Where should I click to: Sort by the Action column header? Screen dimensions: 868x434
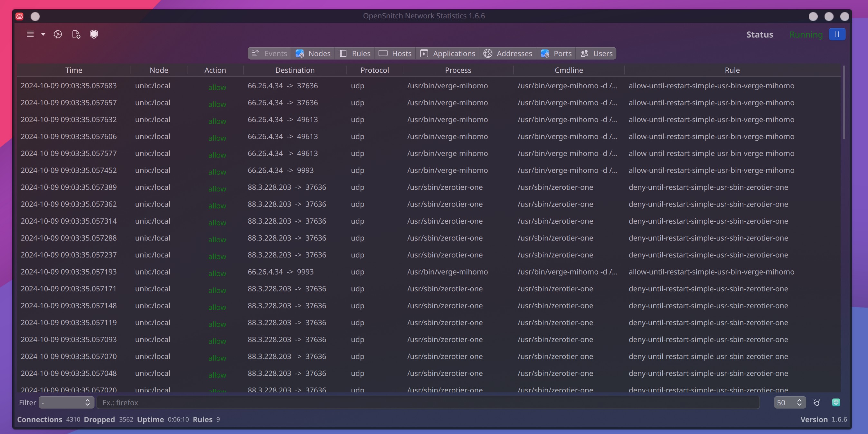pos(215,70)
